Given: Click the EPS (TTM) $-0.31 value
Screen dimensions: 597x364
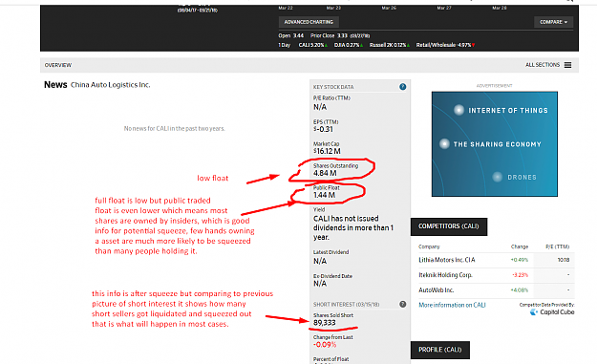Looking at the screenshot, I should (x=323, y=129).
